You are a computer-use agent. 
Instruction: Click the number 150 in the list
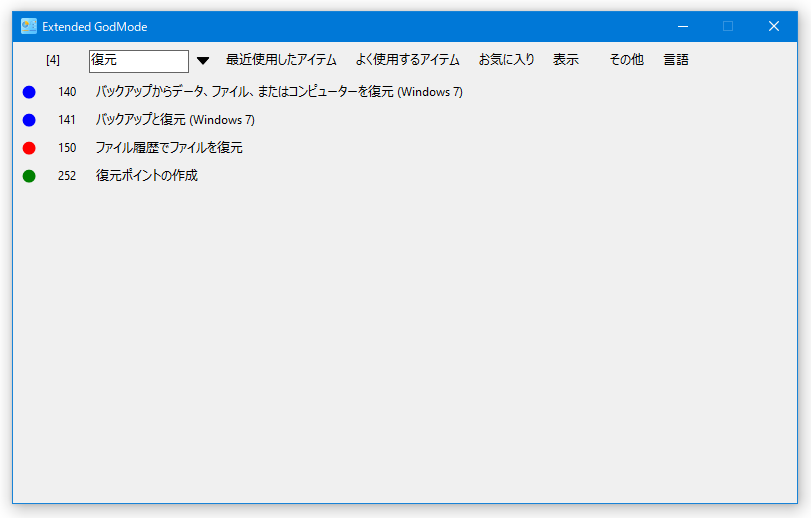[67, 148]
